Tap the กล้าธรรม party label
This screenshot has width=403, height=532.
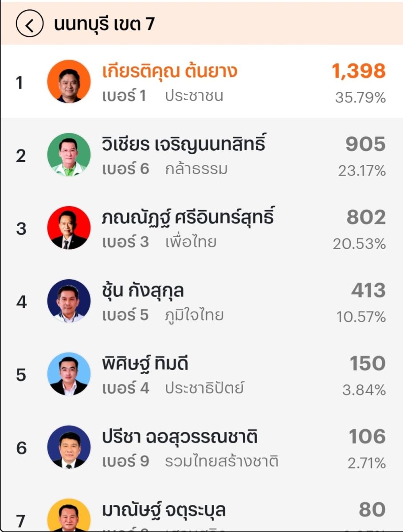tap(196, 169)
